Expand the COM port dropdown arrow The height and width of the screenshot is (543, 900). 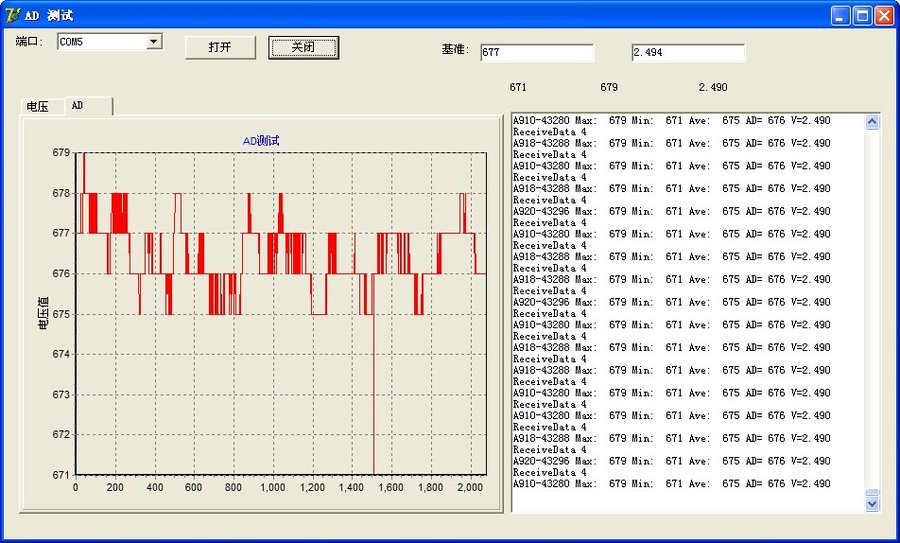154,42
